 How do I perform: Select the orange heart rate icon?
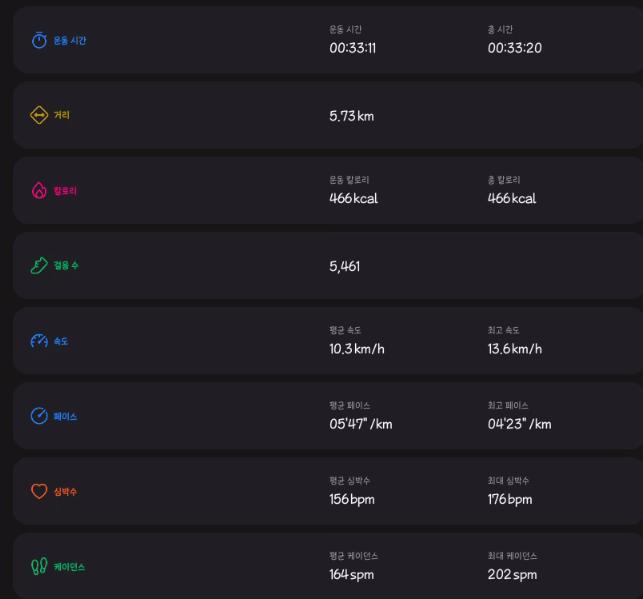tap(39, 491)
